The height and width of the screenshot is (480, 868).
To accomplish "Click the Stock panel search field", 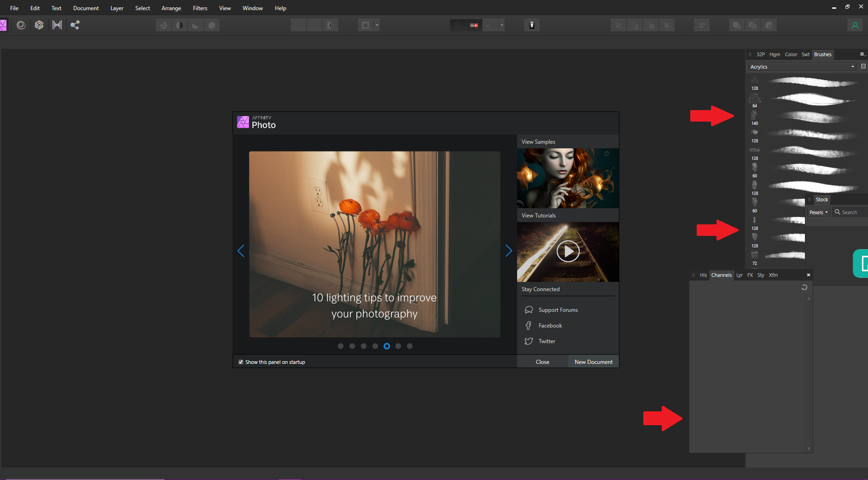I will pyautogui.click(x=850, y=212).
